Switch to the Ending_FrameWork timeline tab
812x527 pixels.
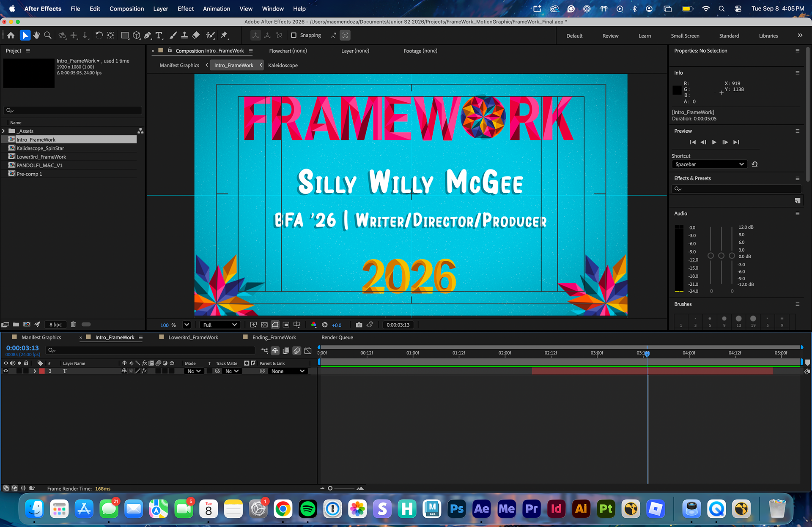[x=274, y=337]
